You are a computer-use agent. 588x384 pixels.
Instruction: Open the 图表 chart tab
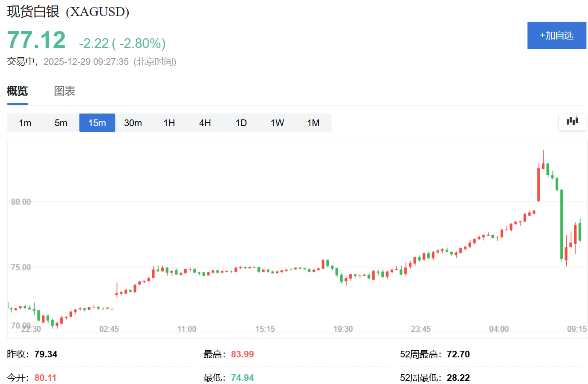[x=65, y=91]
